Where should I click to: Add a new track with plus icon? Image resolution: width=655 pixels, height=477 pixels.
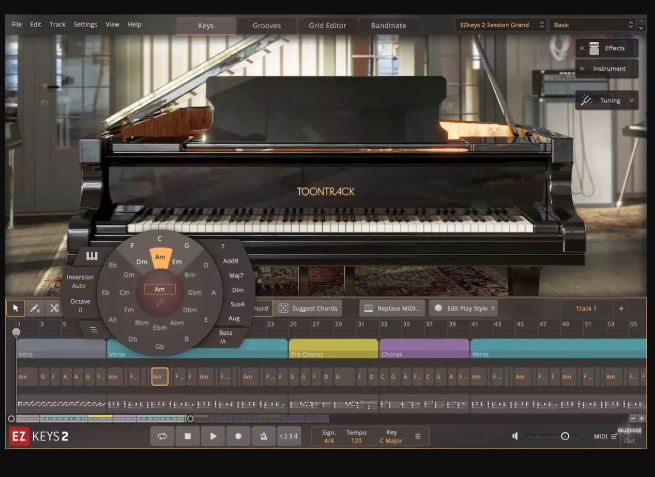click(x=621, y=308)
